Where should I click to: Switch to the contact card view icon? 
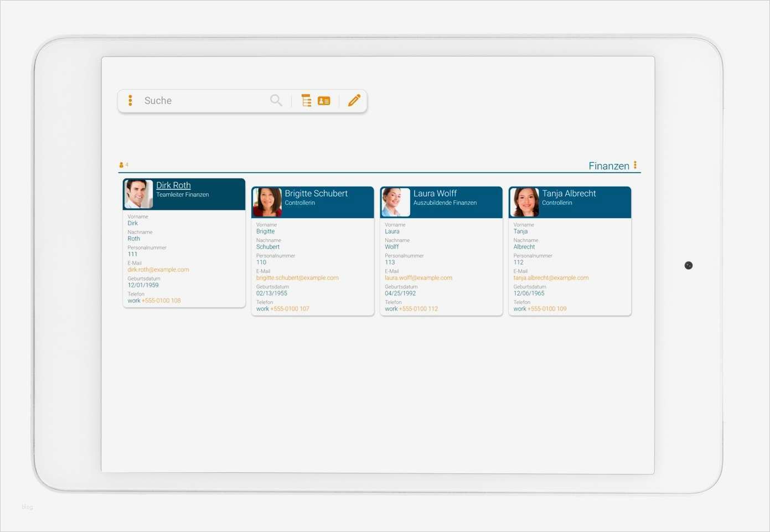pos(324,100)
